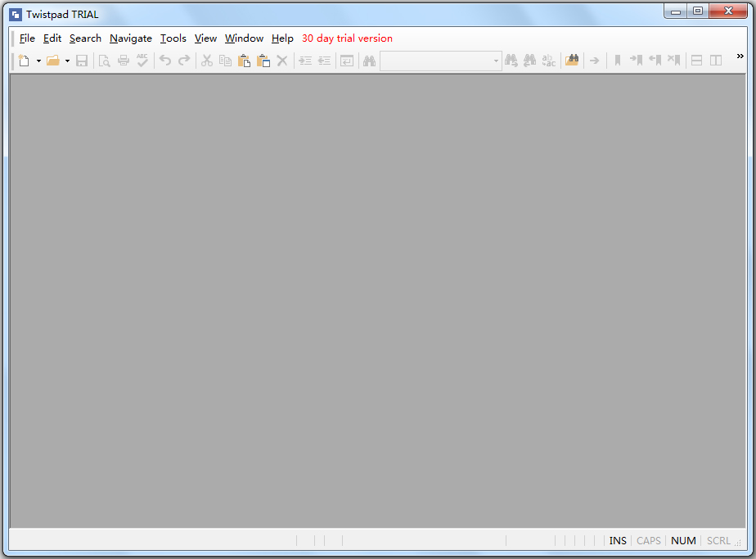Clear bookmarks with the X bookmark icon

674,61
